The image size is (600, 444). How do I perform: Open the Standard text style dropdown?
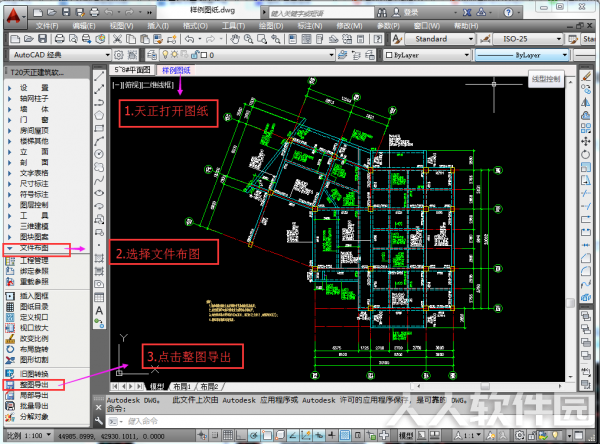(439, 39)
